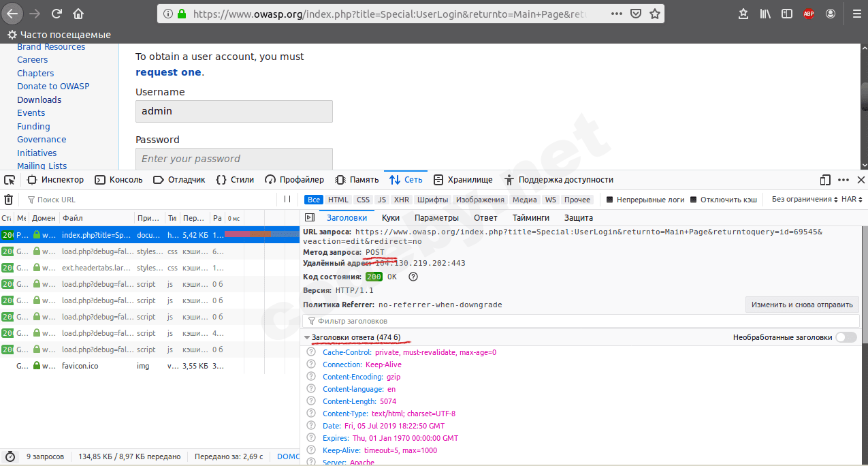
Task: Open Adblock Plus extension icon
Action: tap(808, 14)
